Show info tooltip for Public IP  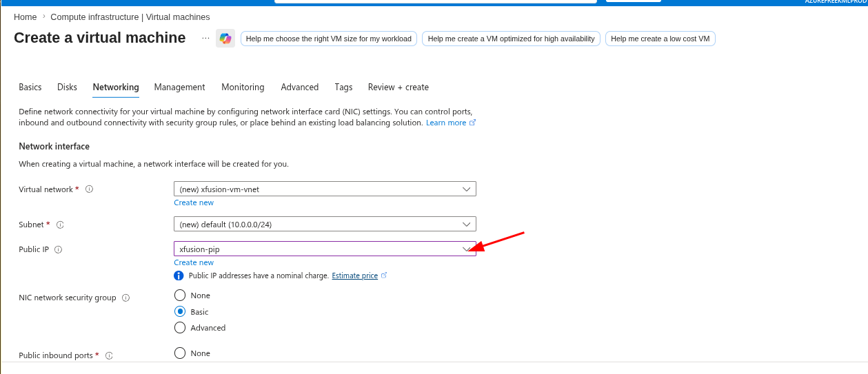click(58, 249)
